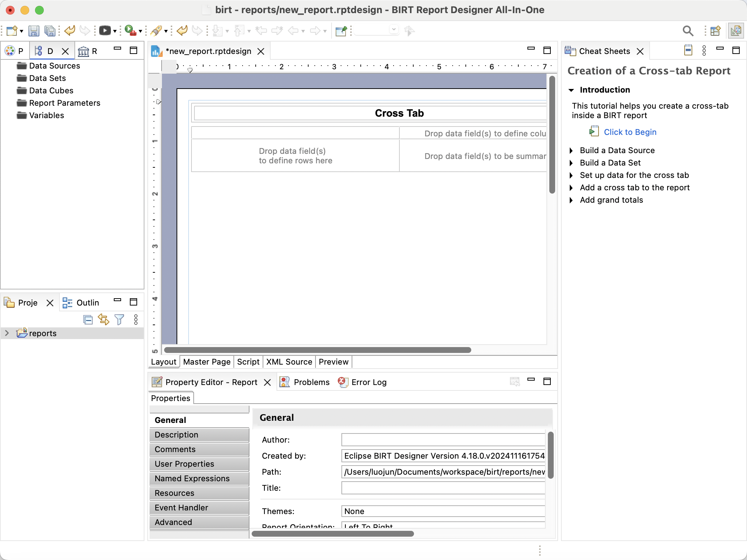Open the New wizard dropdown arrow
The height and width of the screenshot is (560, 747).
pos(22,31)
